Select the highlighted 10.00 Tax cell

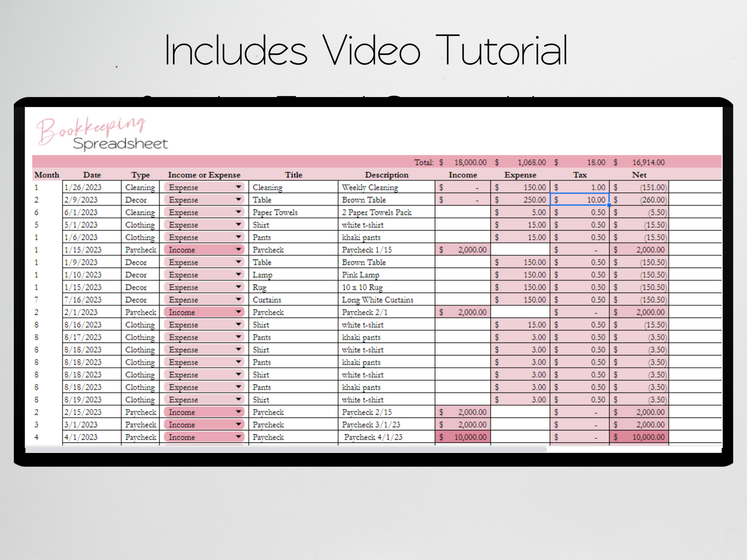point(580,199)
